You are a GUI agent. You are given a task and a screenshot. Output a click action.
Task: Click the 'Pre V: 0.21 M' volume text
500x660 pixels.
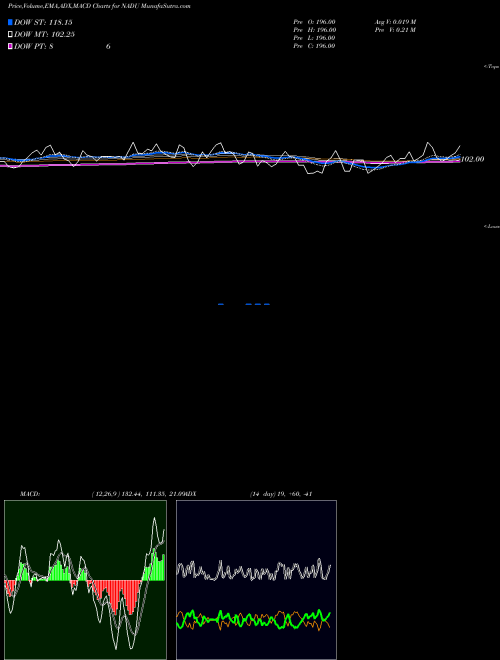[x=396, y=30]
